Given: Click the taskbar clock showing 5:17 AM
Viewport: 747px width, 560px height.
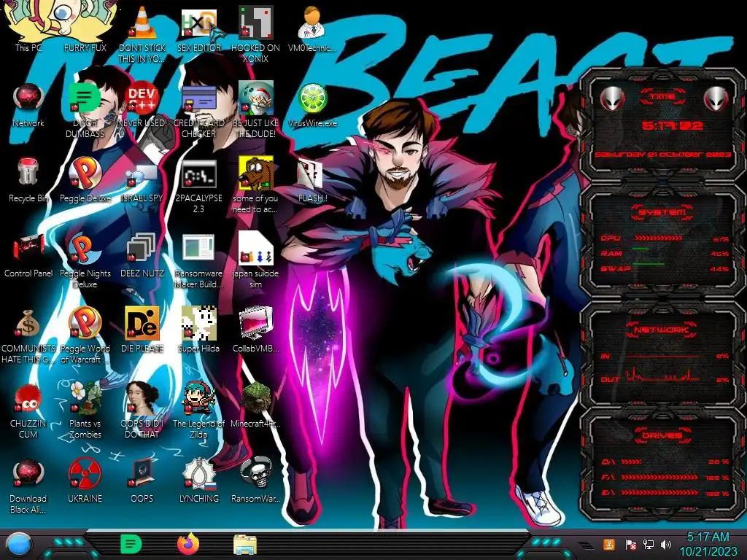Looking at the screenshot, I should point(708,537).
